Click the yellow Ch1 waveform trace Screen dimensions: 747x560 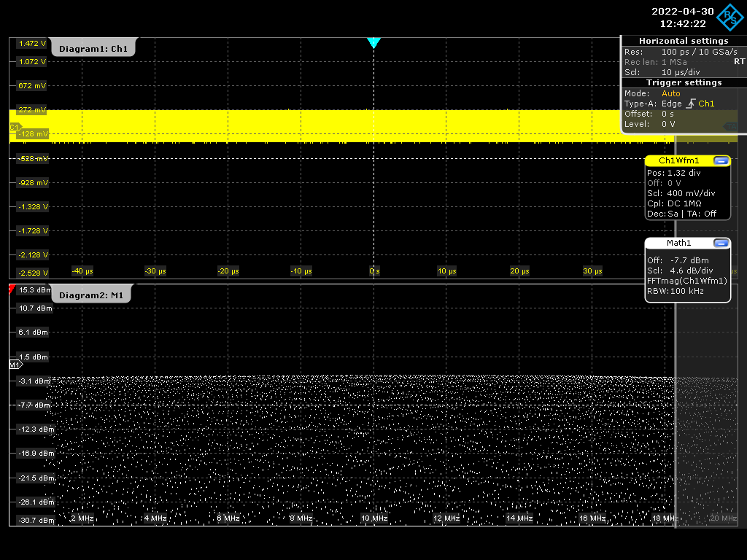pos(341,125)
